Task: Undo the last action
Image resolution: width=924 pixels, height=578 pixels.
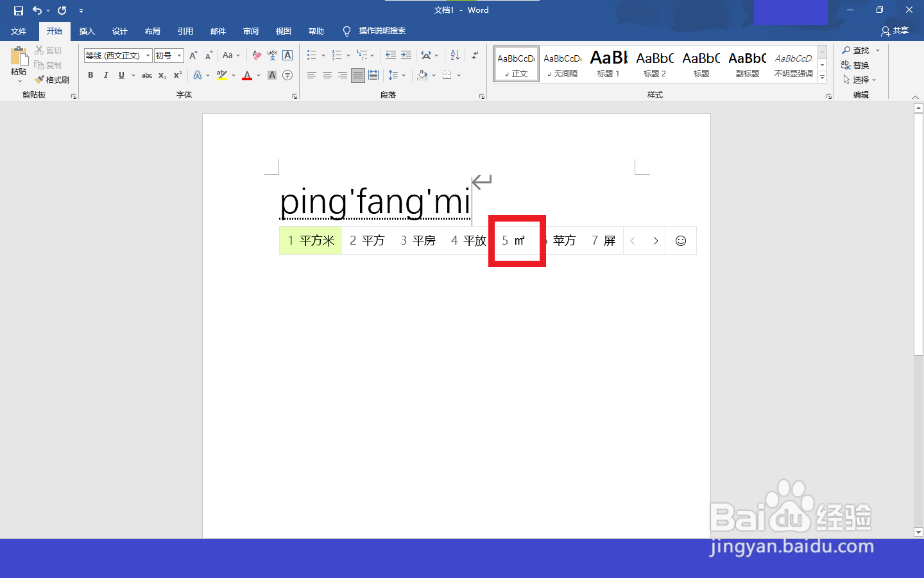Action: coord(37,10)
